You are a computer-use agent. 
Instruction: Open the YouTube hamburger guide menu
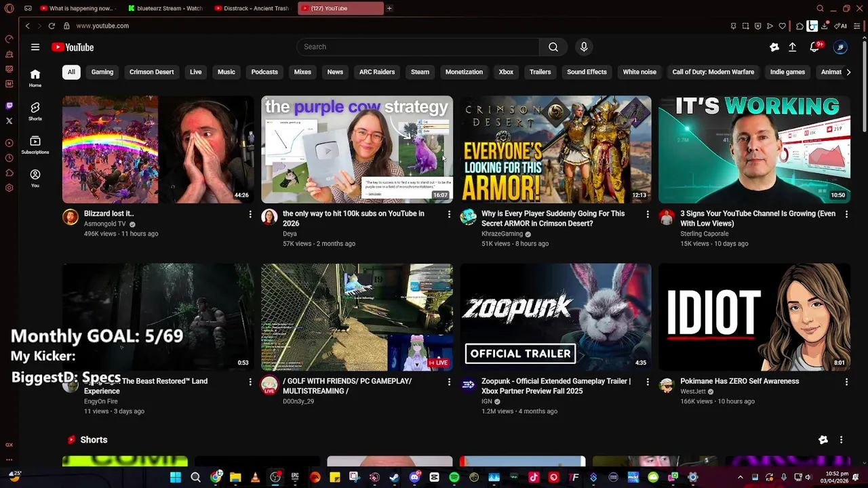(35, 47)
